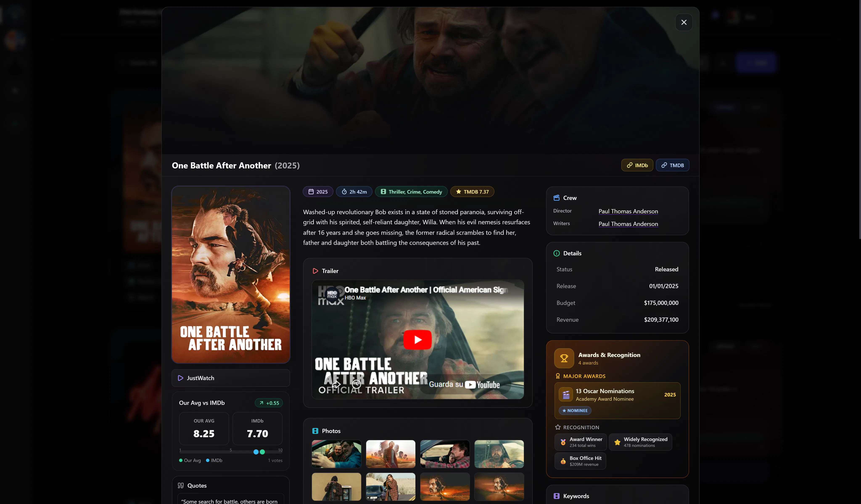Screen dimensions: 861x504
Task: Click the share arrow icon on trailer
Action: click(336, 385)
